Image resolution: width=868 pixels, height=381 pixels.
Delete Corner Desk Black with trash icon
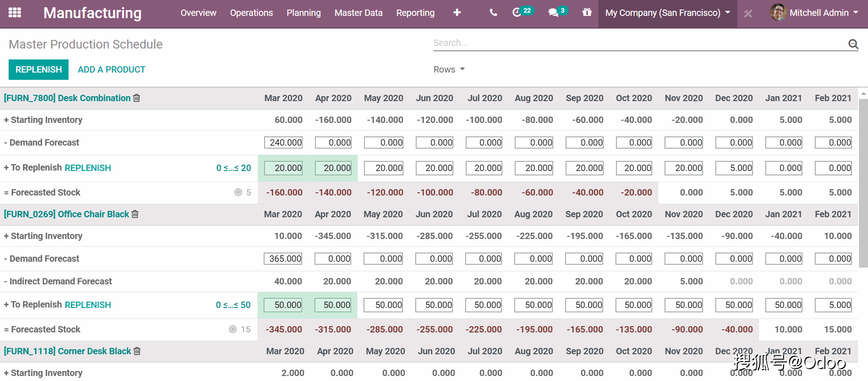pyautogui.click(x=137, y=351)
